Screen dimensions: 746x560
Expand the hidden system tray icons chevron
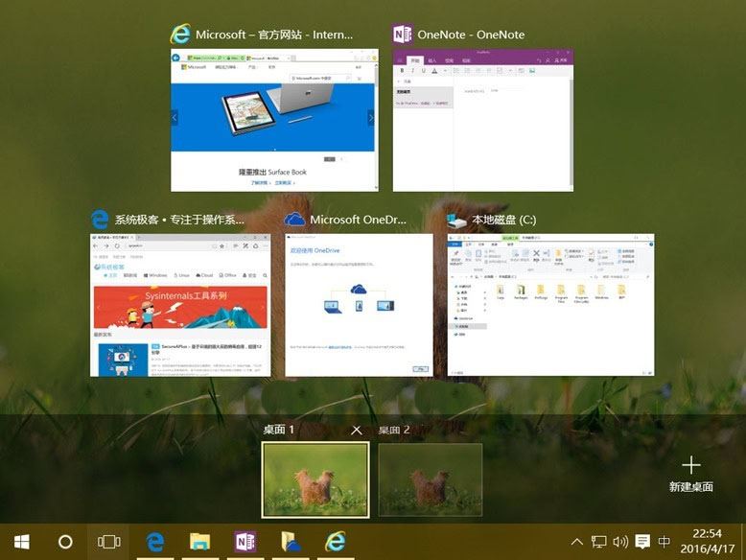point(577,542)
